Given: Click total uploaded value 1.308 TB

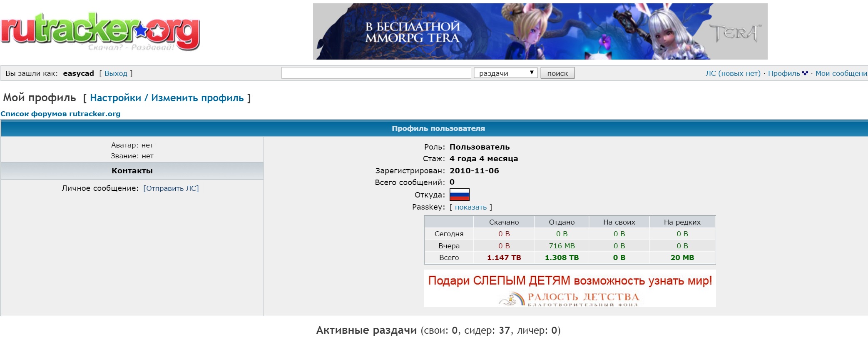Looking at the screenshot, I should coord(562,257).
